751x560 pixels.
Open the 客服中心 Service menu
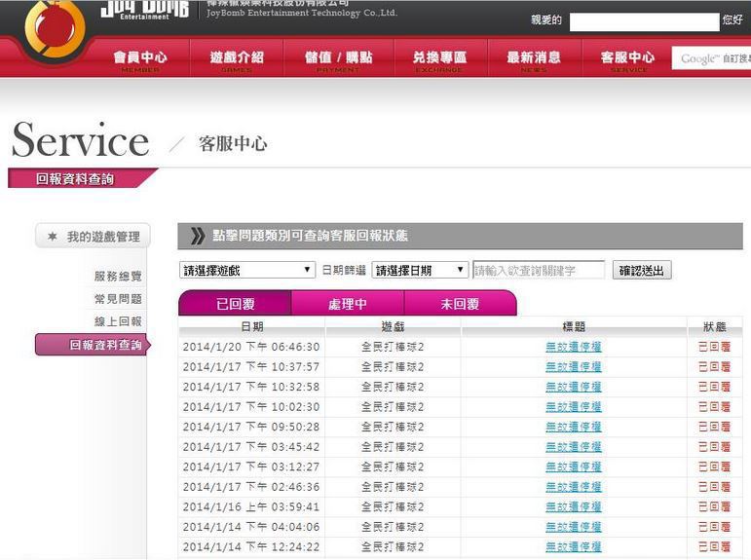(x=627, y=58)
